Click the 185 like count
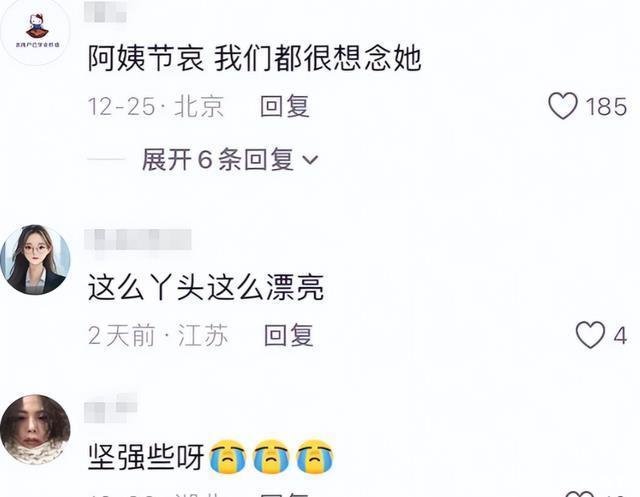Image resolution: width=640 pixels, height=497 pixels. click(x=606, y=106)
